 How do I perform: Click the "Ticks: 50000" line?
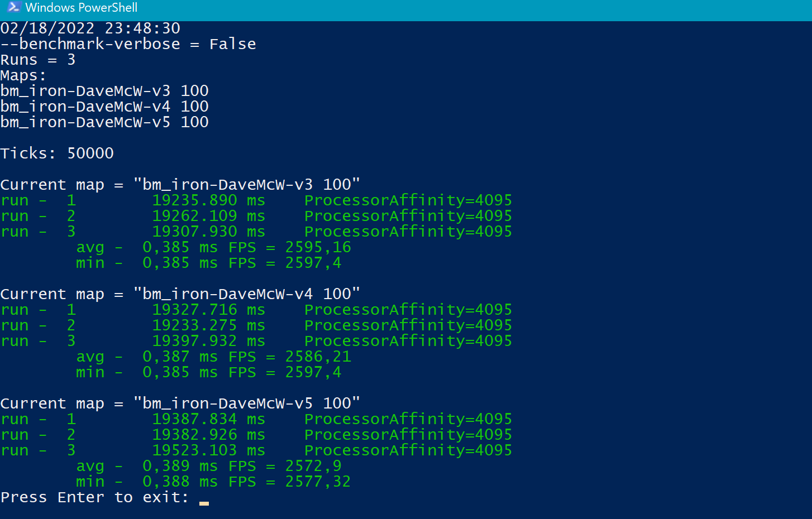[x=57, y=153]
